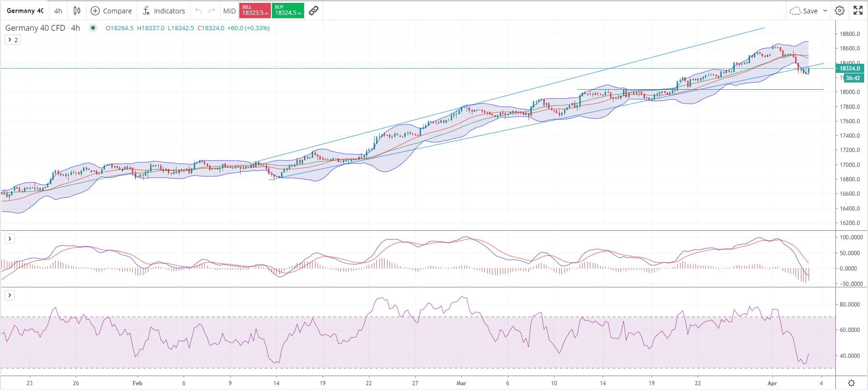Image resolution: width=868 pixels, height=390 pixels.
Task: Click the green market status dot
Action: (x=92, y=28)
